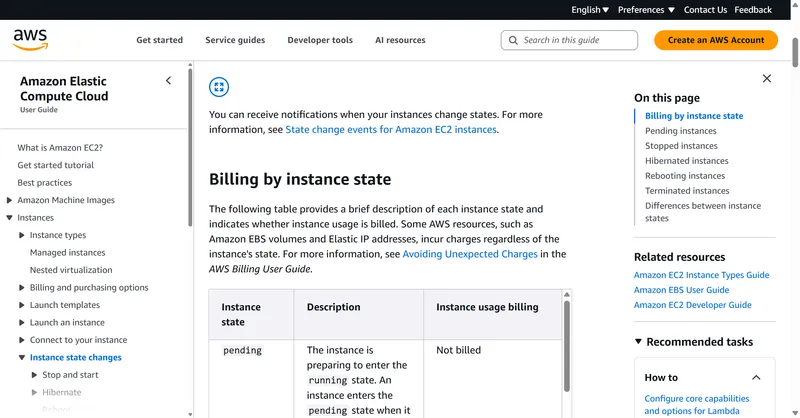Jump to Terminated instances section
The image size is (800, 418).
(x=687, y=190)
